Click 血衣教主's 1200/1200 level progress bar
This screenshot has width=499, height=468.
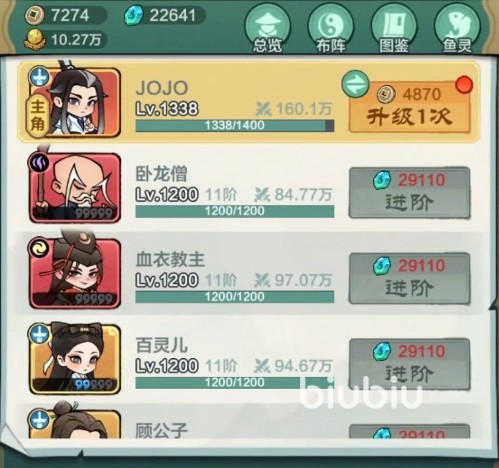pos(235,297)
